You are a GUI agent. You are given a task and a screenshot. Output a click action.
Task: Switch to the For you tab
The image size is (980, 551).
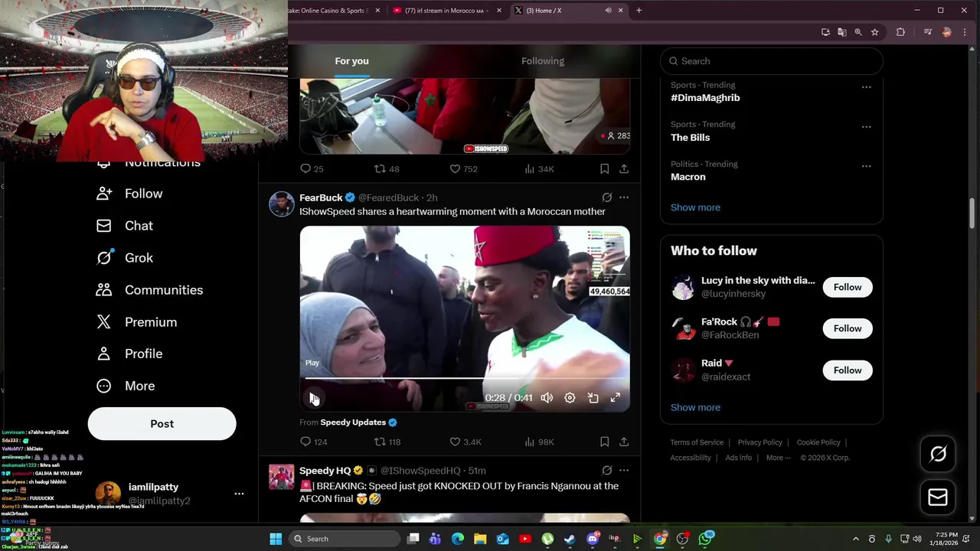(351, 61)
